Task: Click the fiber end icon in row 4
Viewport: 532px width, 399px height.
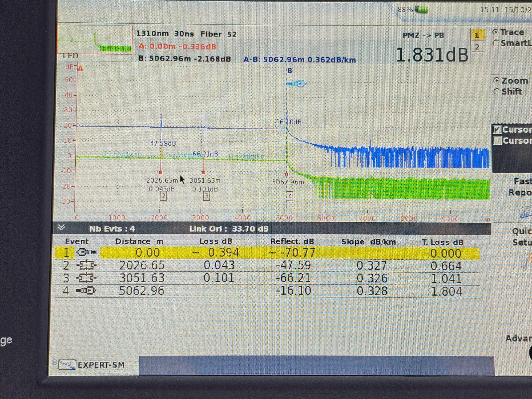Action: click(86, 291)
